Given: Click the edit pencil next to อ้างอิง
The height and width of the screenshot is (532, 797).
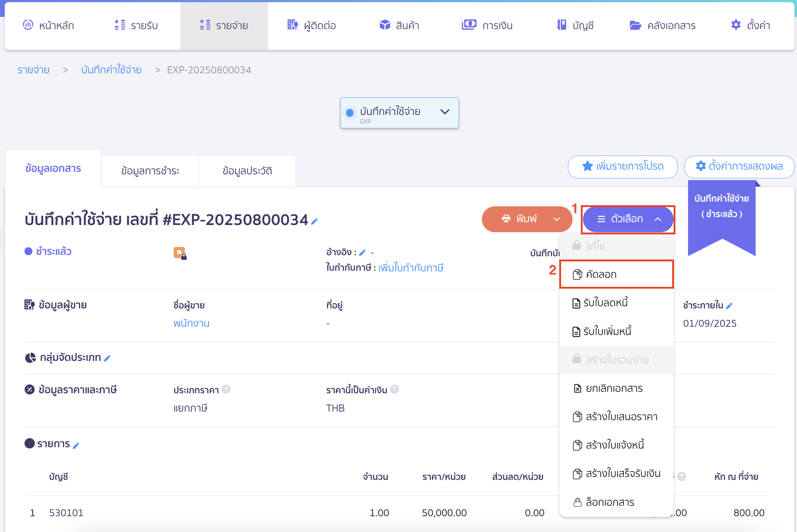Looking at the screenshot, I should tap(363, 253).
